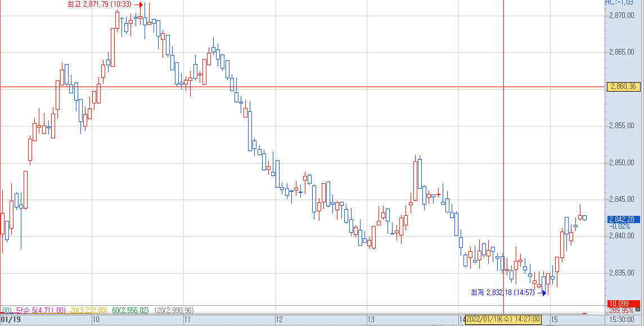Click the 최고 2,871.79 (10:33) high label

[x=100, y=4]
